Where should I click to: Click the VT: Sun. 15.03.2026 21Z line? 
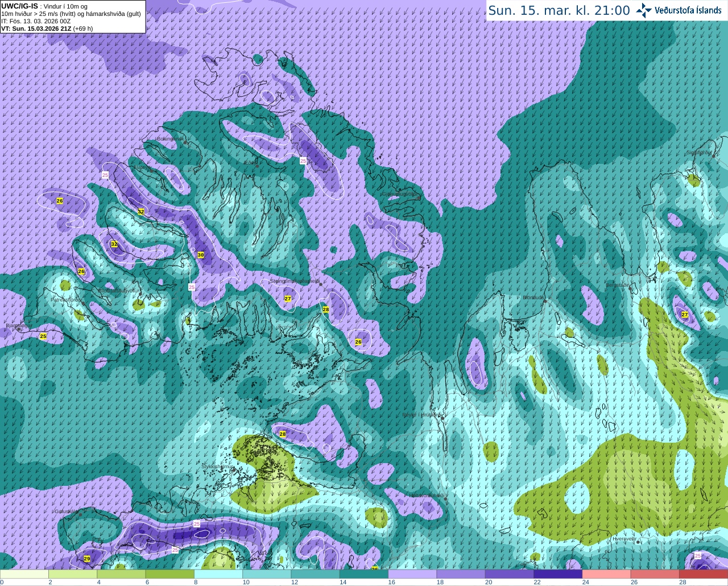coord(47,28)
